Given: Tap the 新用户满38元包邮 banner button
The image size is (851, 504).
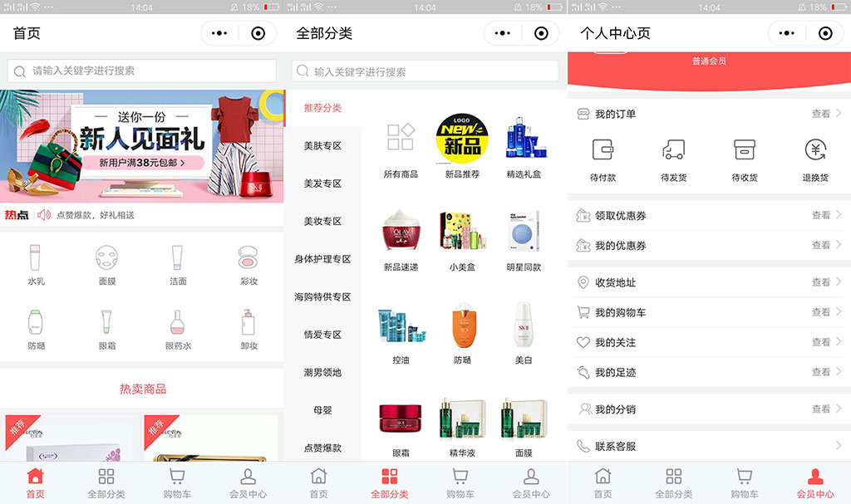Looking at the screenshot, I should [x=141, y=163].
